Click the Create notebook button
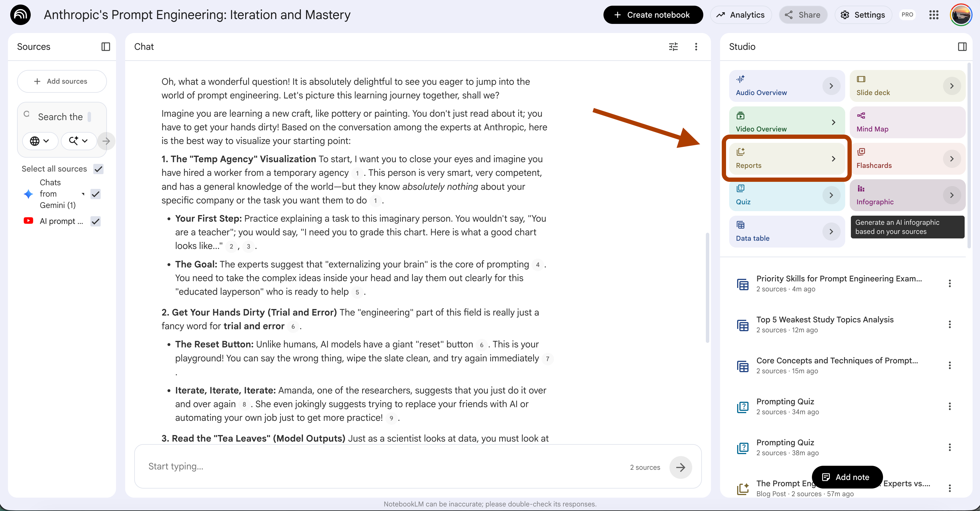Screen dimensions: 980x511 click(652, 15)
